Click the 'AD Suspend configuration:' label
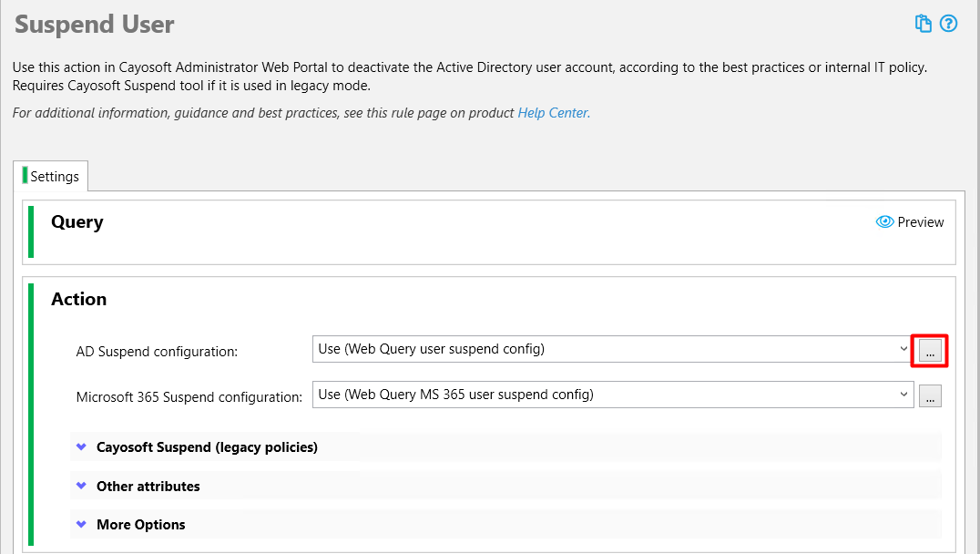This screenshot has width=980, height=554. (157, 352)
